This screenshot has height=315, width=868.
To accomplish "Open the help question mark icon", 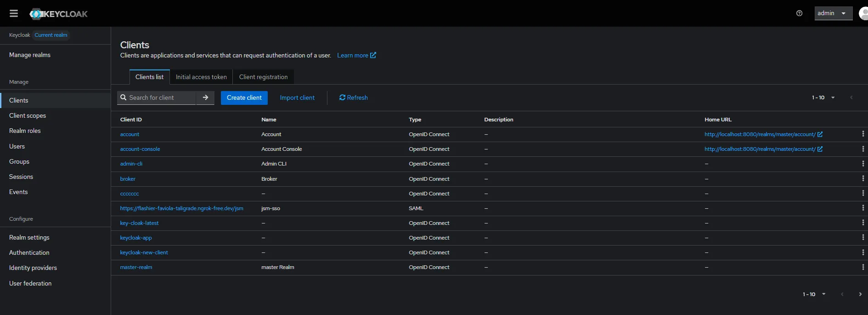I will (x=799, y=13).
